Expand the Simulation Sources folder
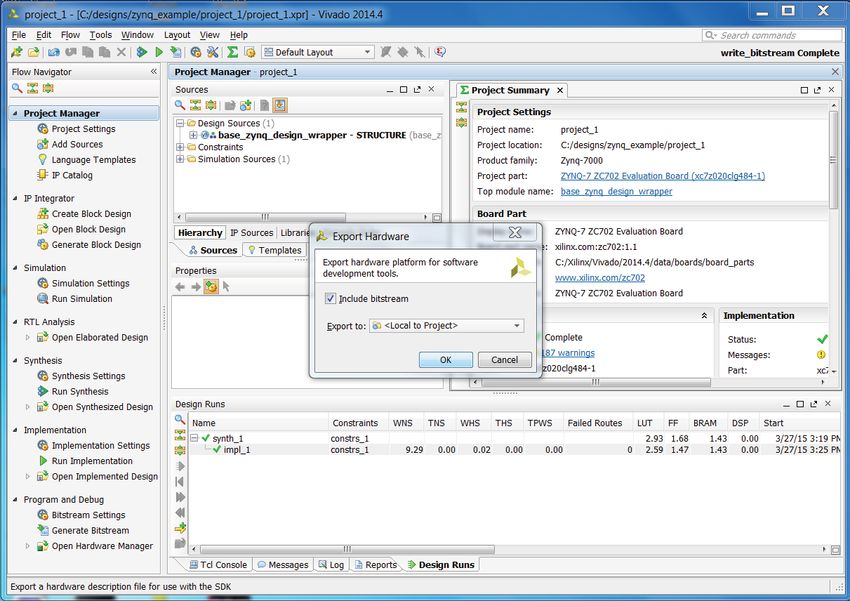 [x=180, y=159]
